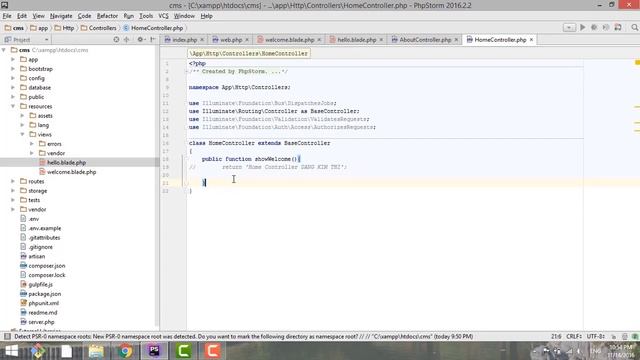Select welcome.blade.php in the project tree
Viewport: 640px width, 360px height.
click(71, 172)
